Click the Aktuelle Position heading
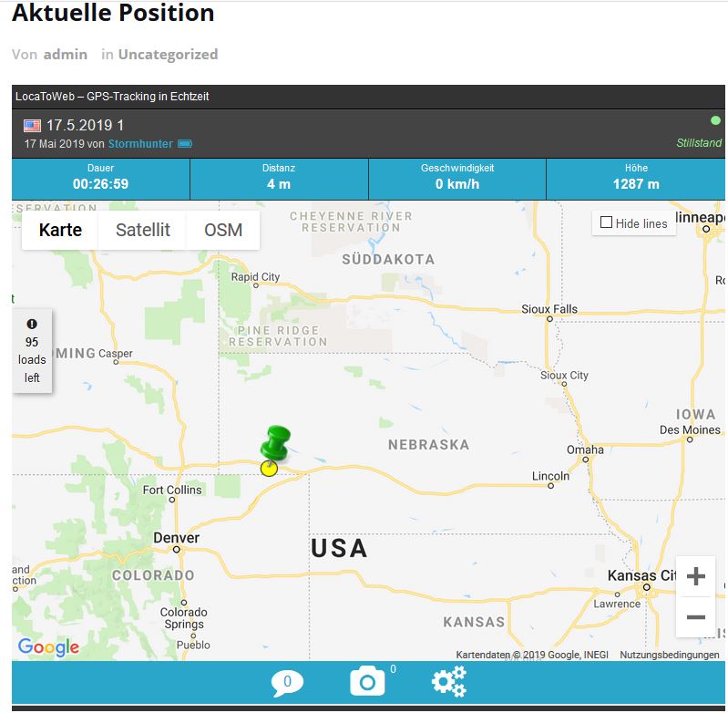Viewport: 728px width, 713px height. pos(113,13)
